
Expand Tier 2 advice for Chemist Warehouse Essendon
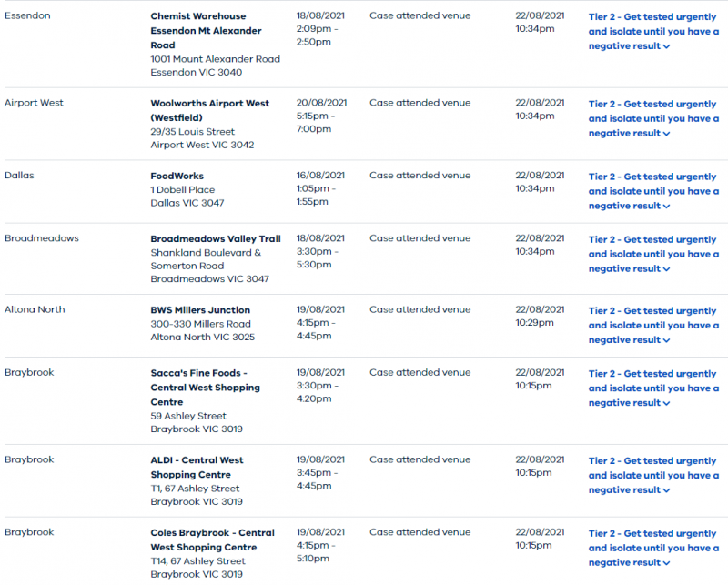652,31
